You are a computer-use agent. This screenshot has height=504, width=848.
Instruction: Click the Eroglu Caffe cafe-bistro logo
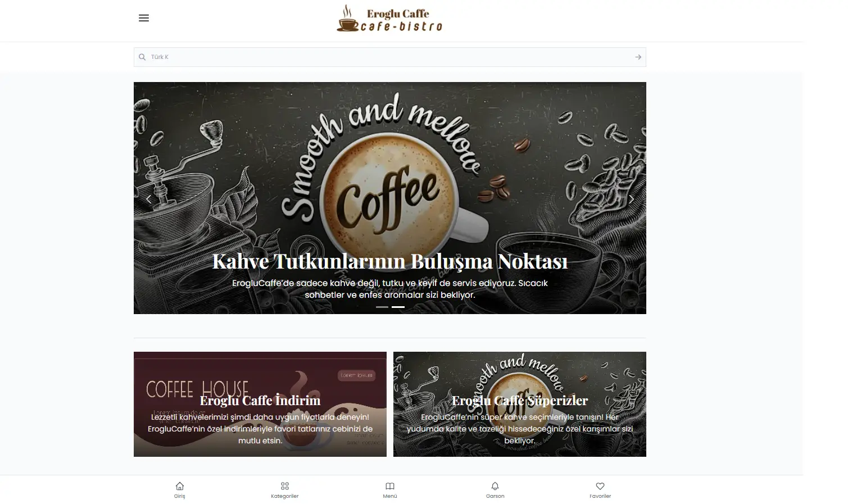coord(389,19)
